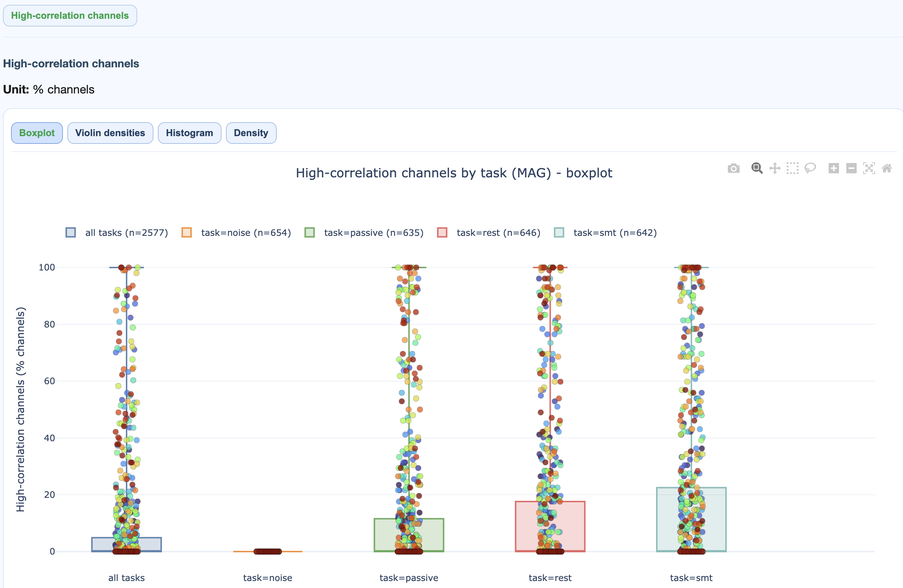Click the y-axis title label
The height and width of the screenshot is (588, 903).
pyautogui.click(x=21, y=409)
